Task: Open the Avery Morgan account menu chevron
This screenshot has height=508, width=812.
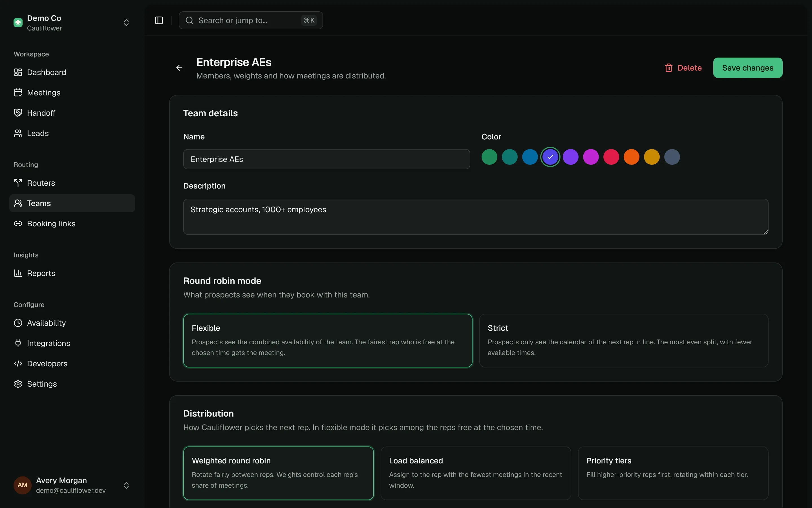Action: [x=126, y=485]
